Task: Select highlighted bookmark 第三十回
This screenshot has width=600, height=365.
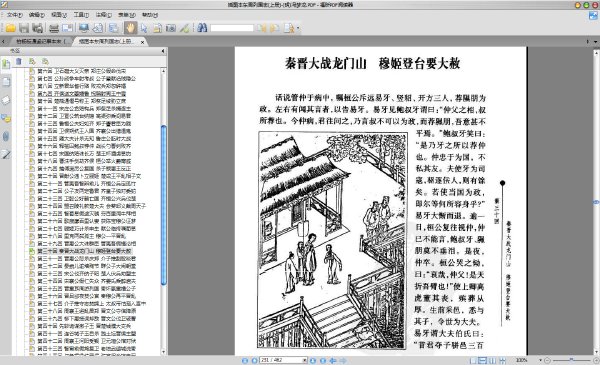Action: [x=84, y=251]
